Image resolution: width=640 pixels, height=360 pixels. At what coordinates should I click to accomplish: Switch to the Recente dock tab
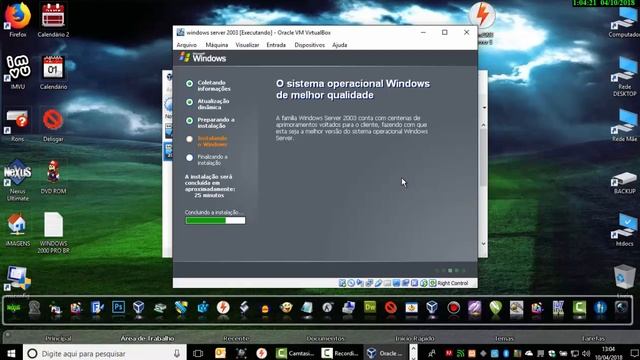[236, 338]
